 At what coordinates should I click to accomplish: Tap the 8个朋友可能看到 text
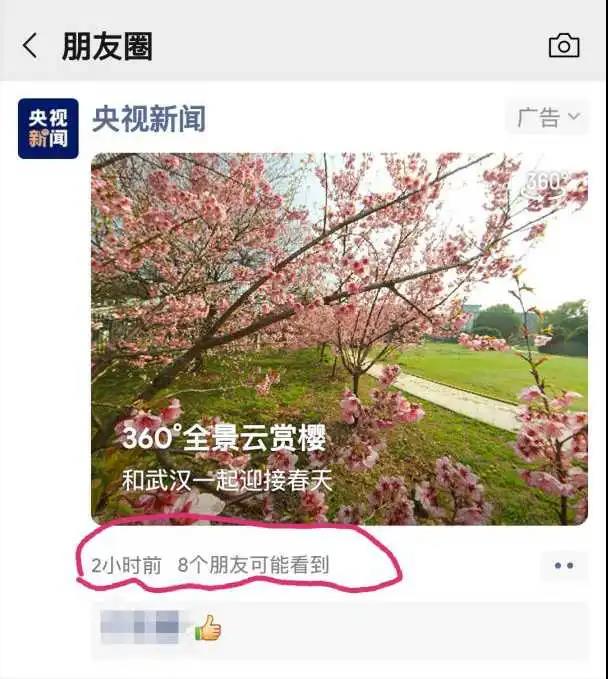click(x=253, y=565)
